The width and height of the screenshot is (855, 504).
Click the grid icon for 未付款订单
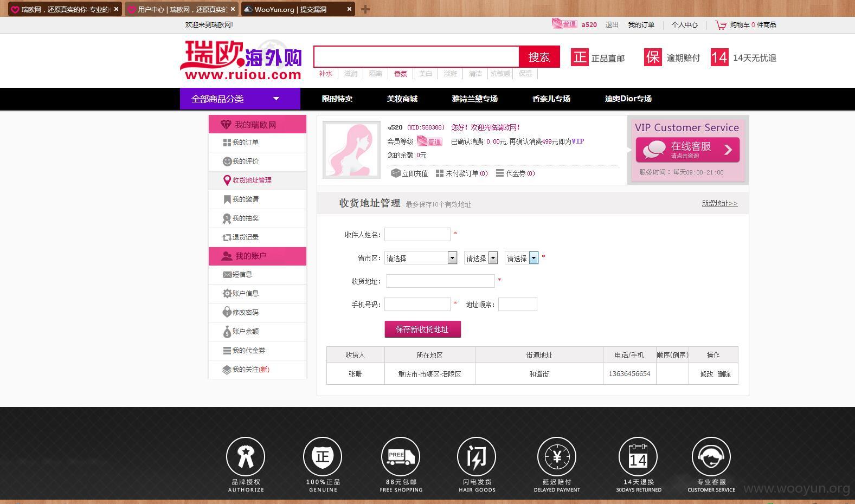[x=440, y=173]
